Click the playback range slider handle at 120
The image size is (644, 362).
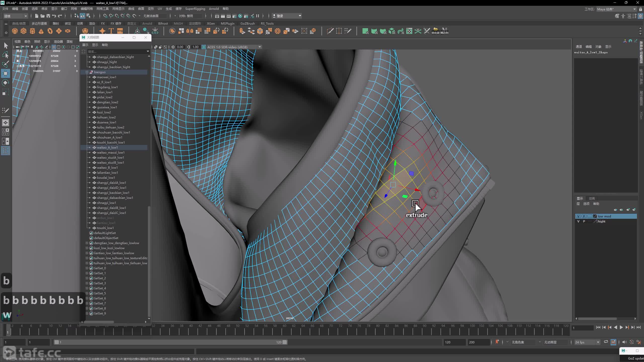point(285,342)
